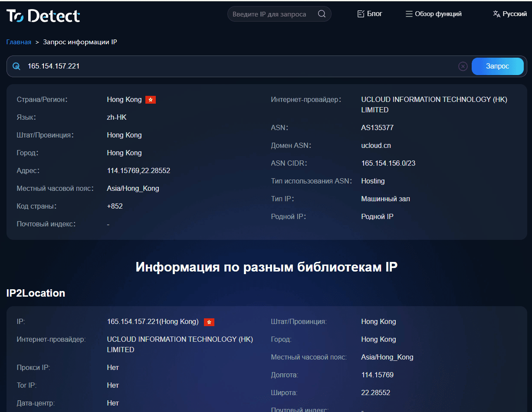532x412 pixels.
Task: Select the Запрос информации IP breadcrumb
Action: pyautogui.click(x=80, y=42)
